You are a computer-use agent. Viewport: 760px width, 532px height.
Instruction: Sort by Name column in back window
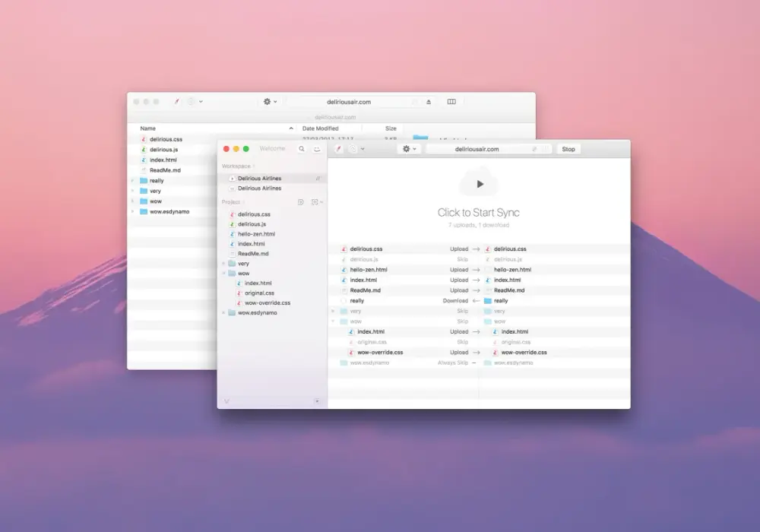148,128
